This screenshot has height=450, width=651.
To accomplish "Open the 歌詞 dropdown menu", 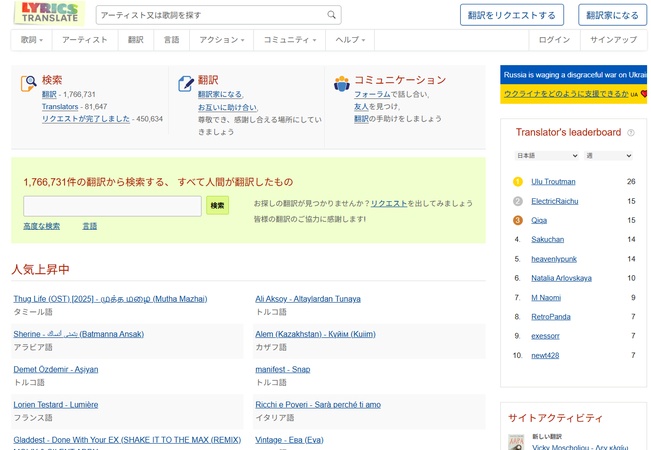I will point(32,40).
